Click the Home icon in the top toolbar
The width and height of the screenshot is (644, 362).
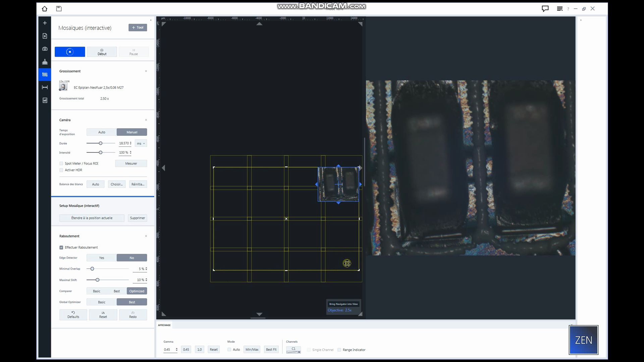44,9
